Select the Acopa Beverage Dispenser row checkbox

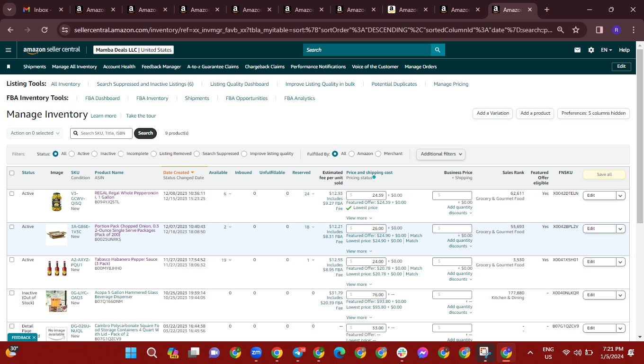click(12, 293)
